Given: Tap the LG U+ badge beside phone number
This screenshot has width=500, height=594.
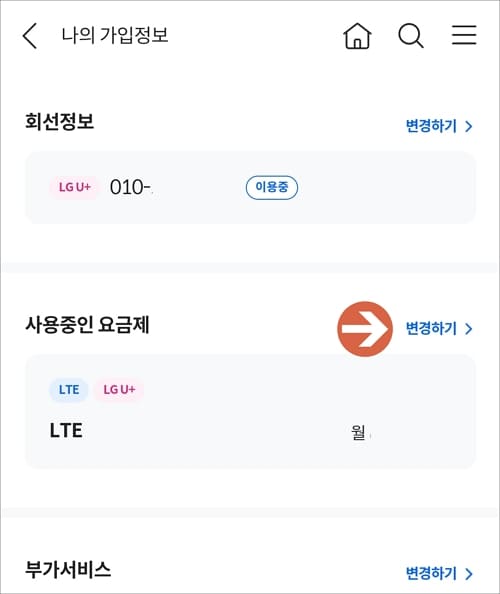Looking at the screenshot, I should (75, 187).
